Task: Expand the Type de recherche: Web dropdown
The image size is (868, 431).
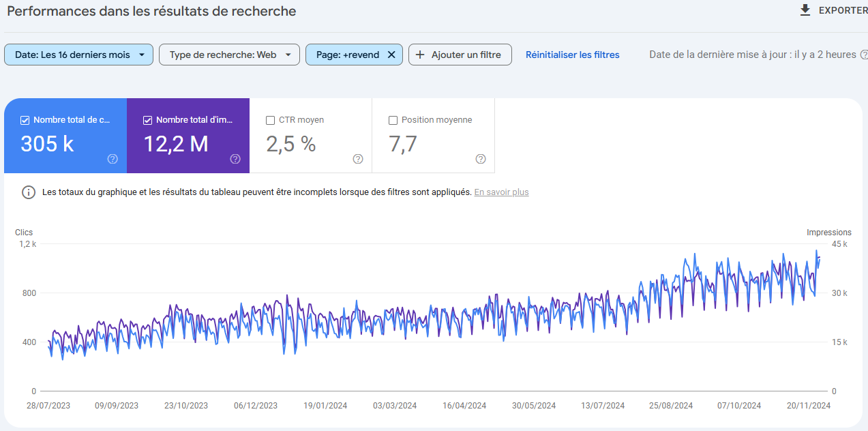Action: [229, 55]
